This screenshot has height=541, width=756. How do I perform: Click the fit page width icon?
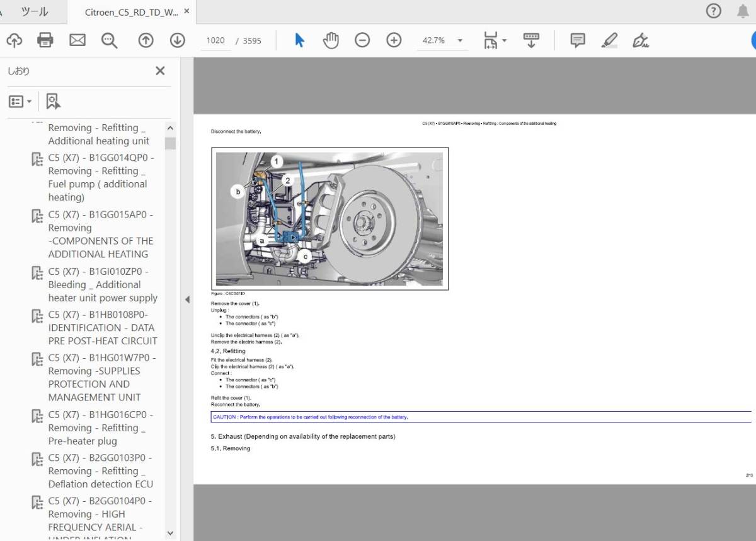[490, 40]
